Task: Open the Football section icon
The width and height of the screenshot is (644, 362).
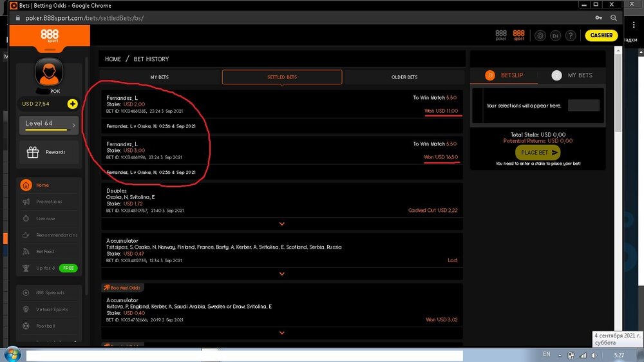Action: pyautogui.click(x=26, y=326)
